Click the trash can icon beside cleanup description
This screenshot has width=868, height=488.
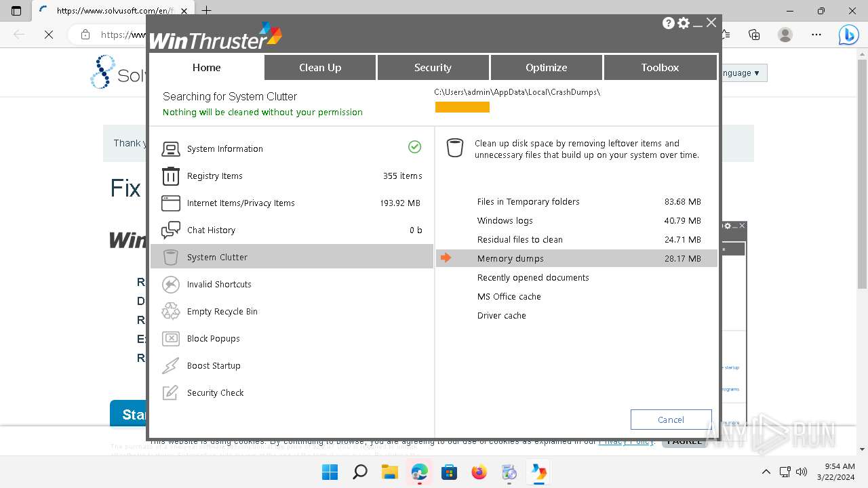click(455, 148)
